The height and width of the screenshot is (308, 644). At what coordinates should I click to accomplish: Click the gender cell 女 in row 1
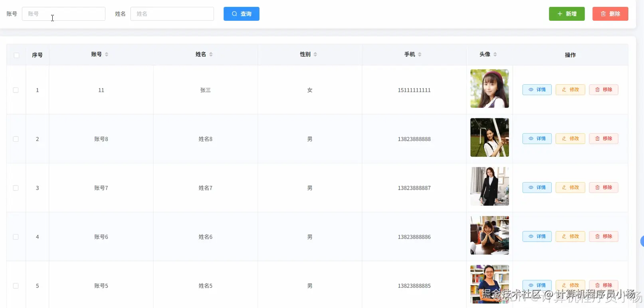[x=310, y=90]
